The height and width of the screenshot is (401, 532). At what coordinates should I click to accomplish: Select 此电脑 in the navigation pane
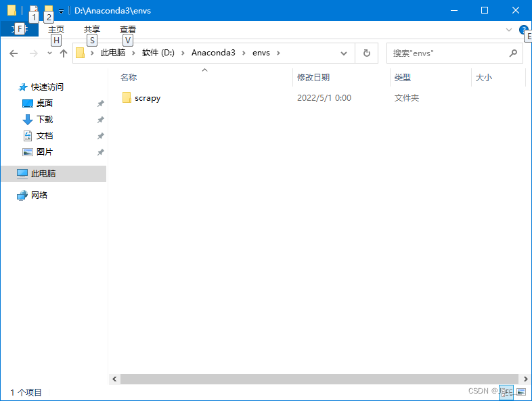53,174
